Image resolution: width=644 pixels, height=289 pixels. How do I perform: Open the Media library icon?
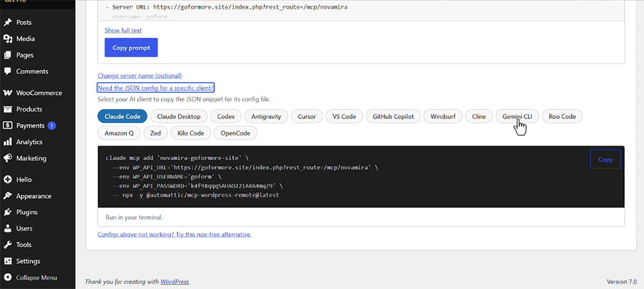(x=8, y=39)
